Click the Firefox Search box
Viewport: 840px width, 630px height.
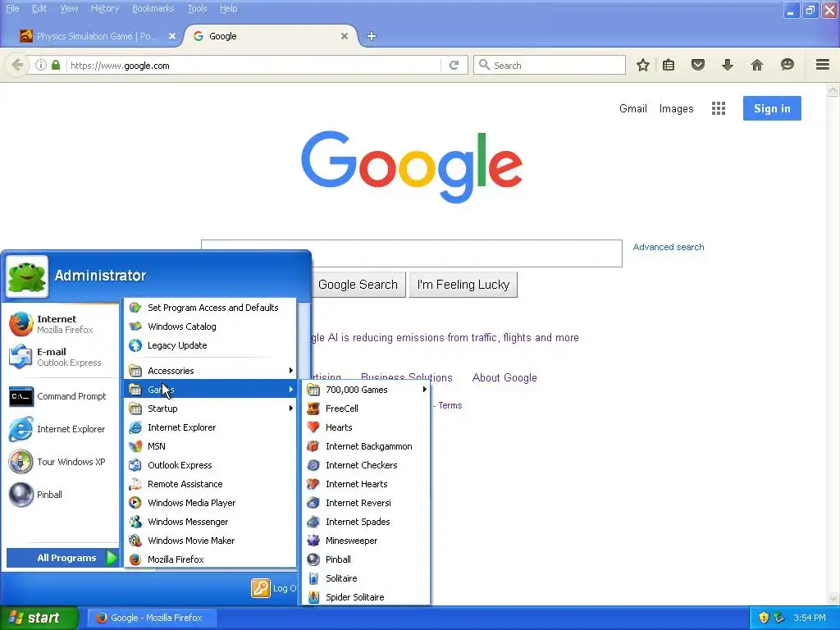click(549, 66)
